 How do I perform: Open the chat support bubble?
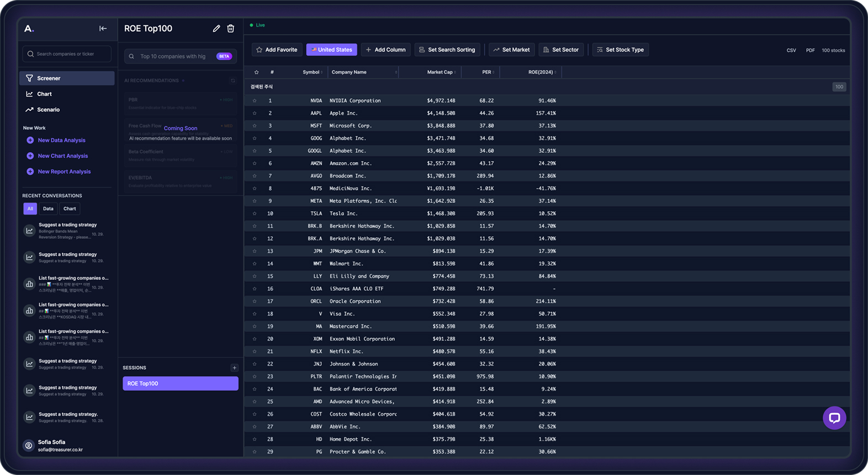834,418
